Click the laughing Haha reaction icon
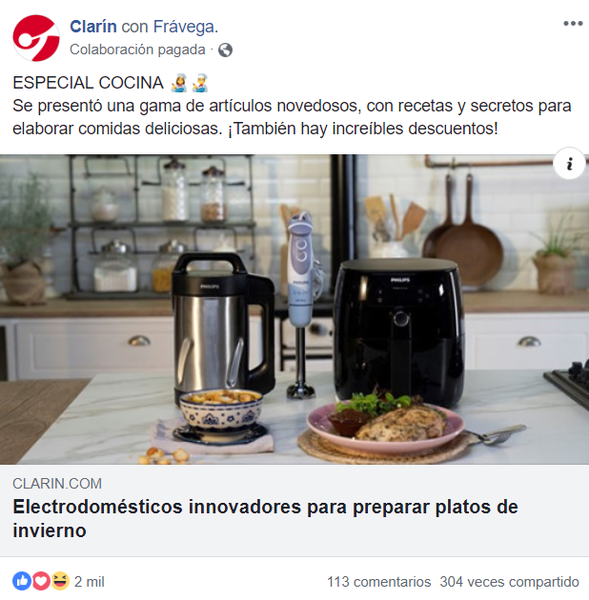This screenshot has height=600, width=589. click(x=60, y=581)
